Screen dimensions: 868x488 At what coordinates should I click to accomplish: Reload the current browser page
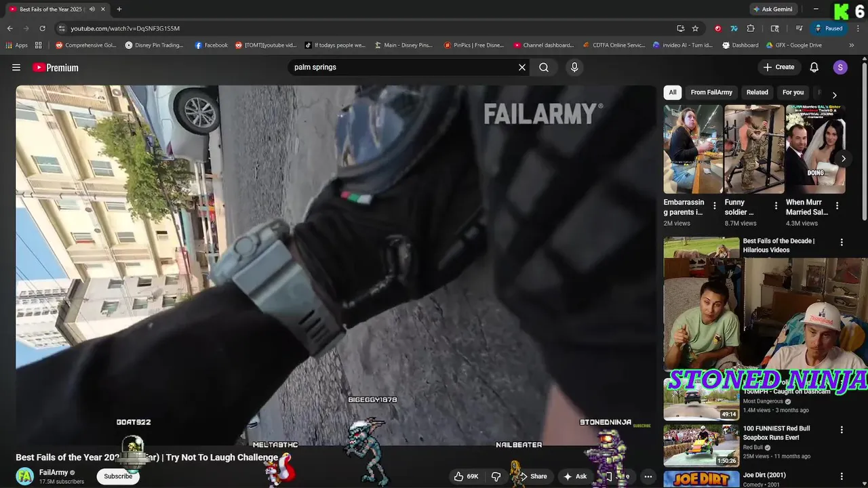42,28
